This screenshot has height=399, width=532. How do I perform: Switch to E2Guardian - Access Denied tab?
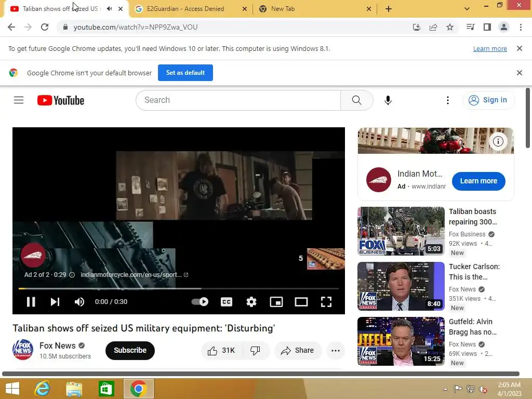[x=185, y=9]
